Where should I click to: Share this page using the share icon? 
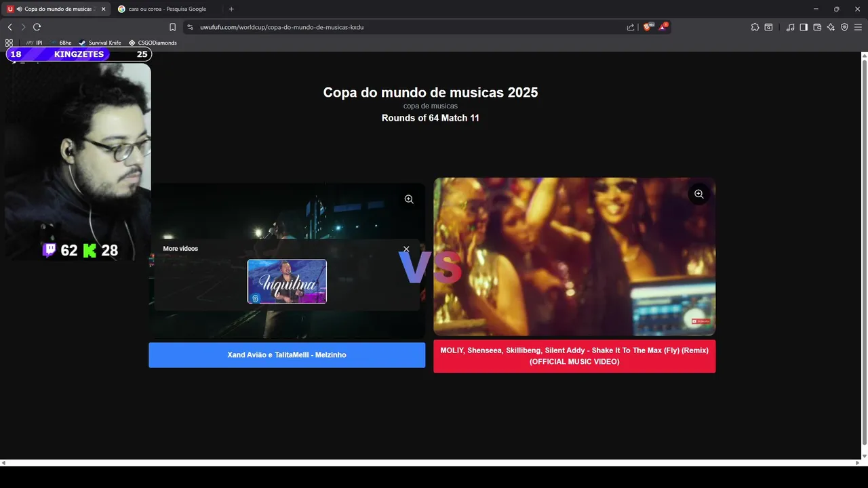(x=631, y=27)
